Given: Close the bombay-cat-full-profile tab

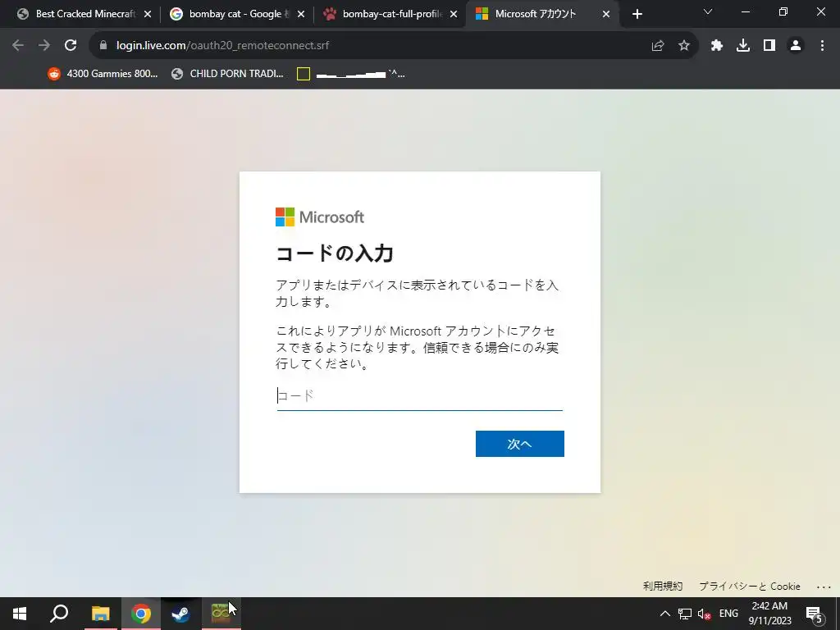Looking at the screenshot, I should tap(454, 15).
